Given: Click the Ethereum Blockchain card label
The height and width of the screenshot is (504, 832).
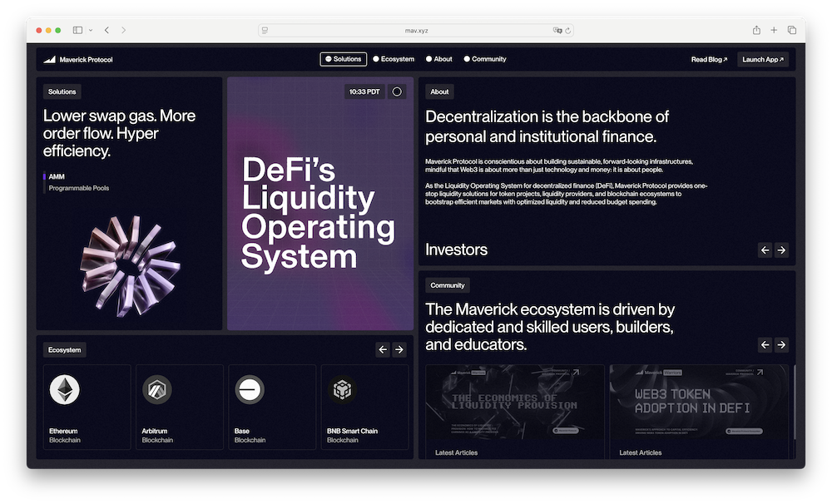Looking at the screenshot, I should 65,436.
